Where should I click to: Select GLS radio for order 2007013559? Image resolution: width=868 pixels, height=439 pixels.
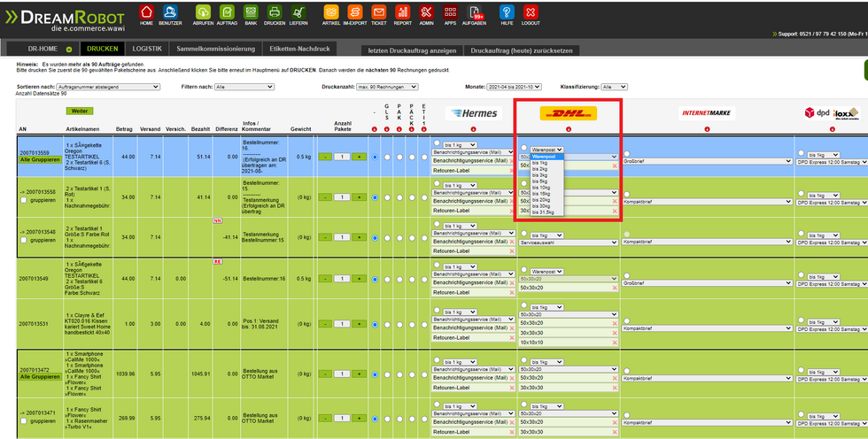(387, 157)
